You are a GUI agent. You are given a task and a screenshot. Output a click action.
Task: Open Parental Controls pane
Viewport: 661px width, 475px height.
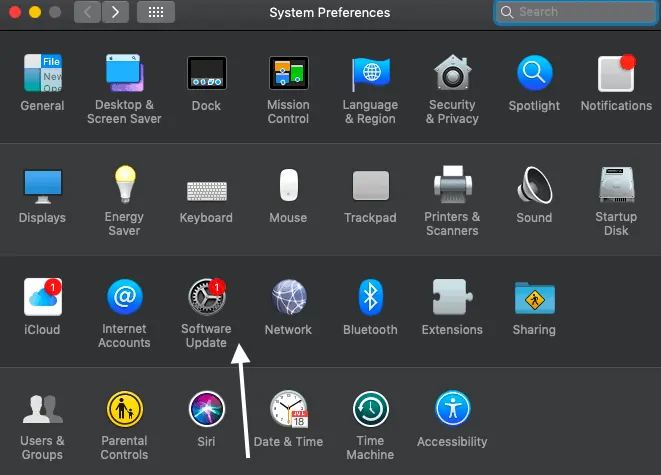[124, 410]
